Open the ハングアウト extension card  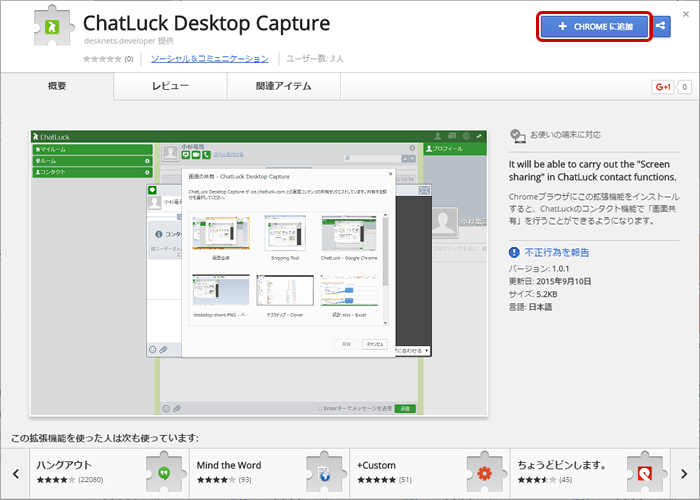tap(109, 474)
